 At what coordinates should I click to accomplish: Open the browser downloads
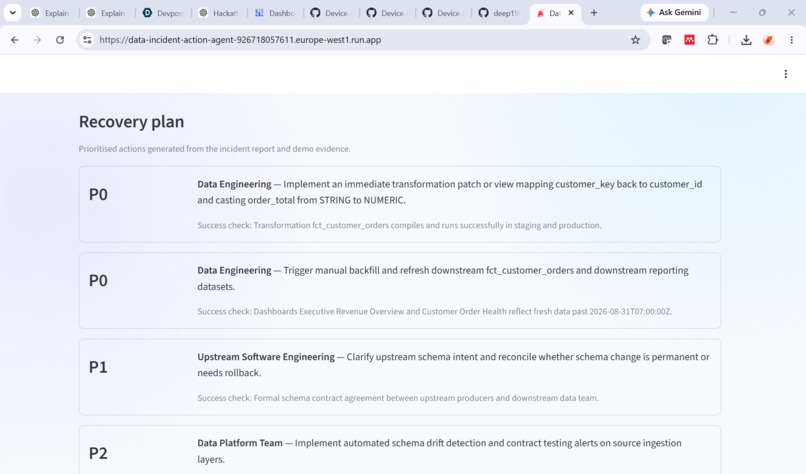point(746,40)
